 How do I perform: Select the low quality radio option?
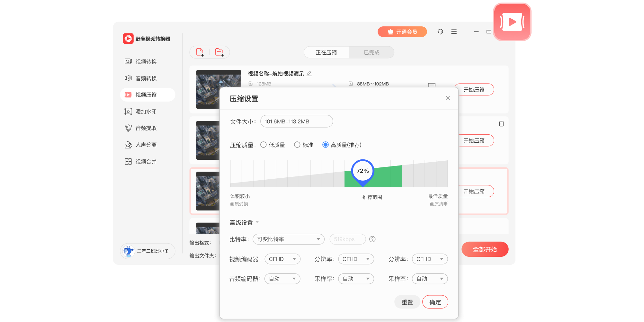point(264,145)
